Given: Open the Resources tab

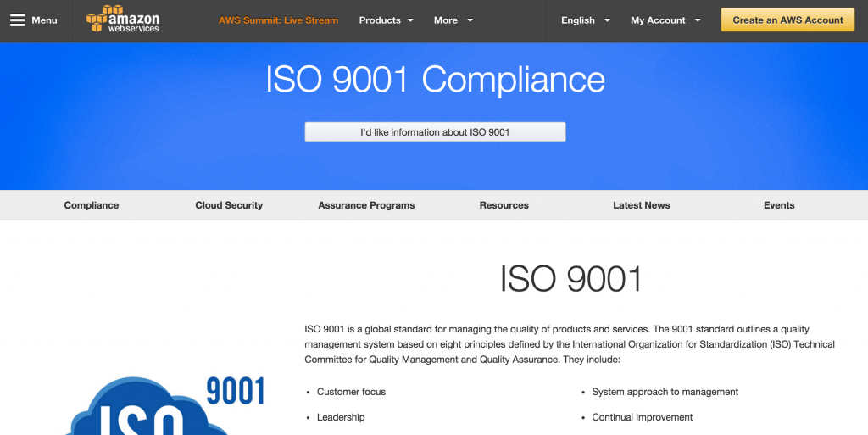Looking at the screenshot, I should coord(504,205).
